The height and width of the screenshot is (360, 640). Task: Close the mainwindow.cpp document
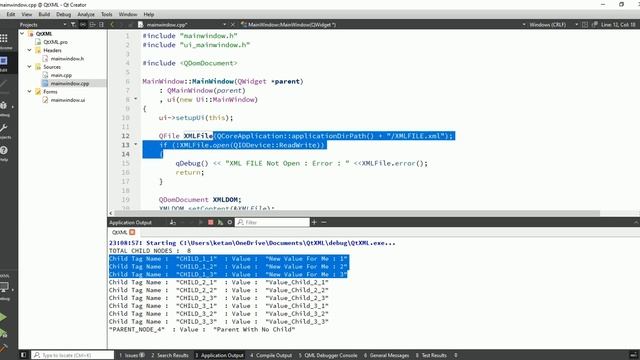(233, 24)
